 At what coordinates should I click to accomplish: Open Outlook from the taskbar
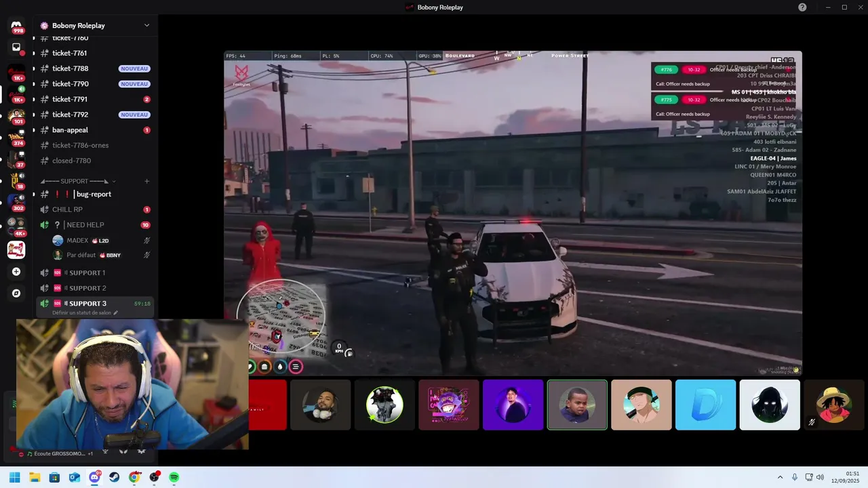[x=75, y=477]
